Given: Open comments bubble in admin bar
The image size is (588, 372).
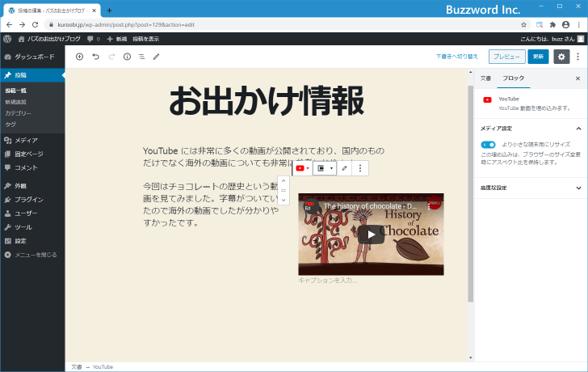Looking at the screenshot, I should coord(94,39).
